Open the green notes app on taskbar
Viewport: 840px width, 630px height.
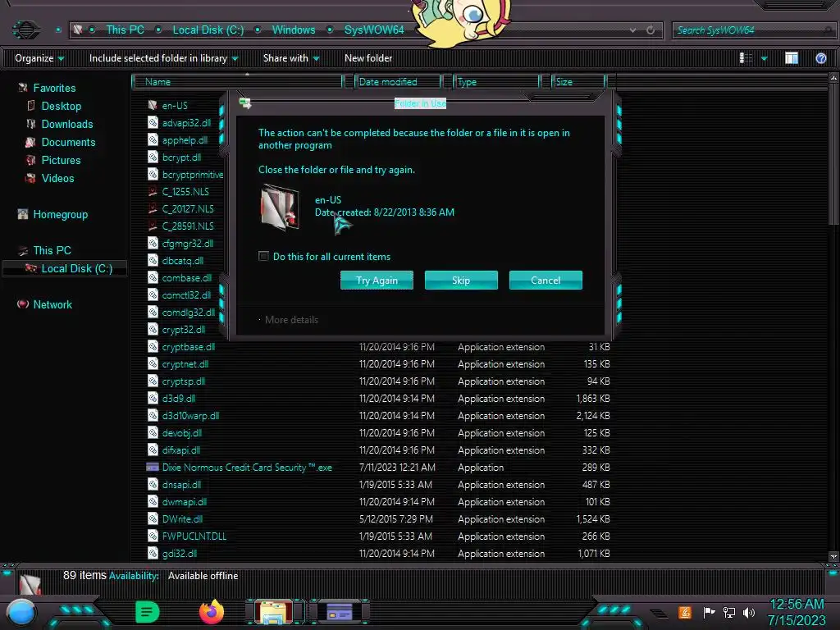[148, 612]
